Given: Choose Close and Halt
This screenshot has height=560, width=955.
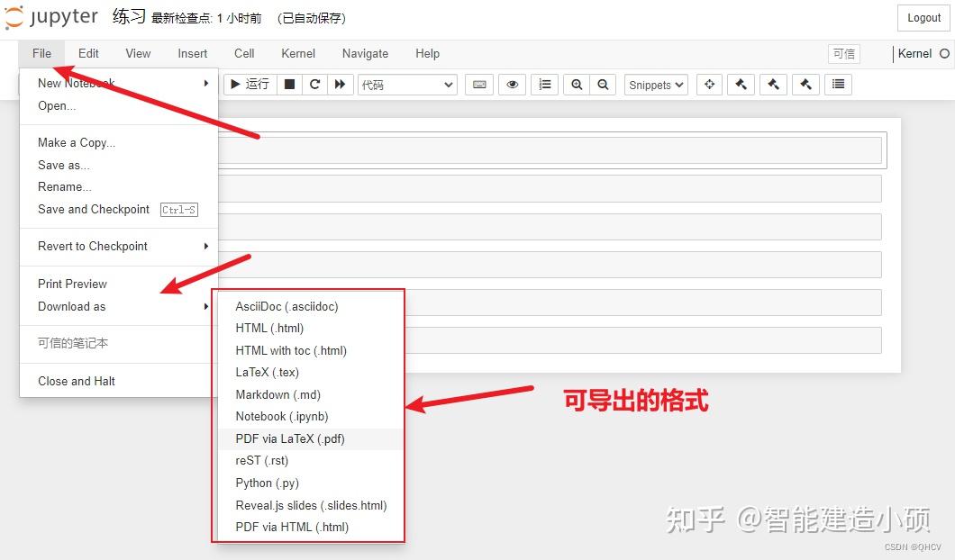Looking at the screenshot, I should pyautogui.click(x=76, y=381).
